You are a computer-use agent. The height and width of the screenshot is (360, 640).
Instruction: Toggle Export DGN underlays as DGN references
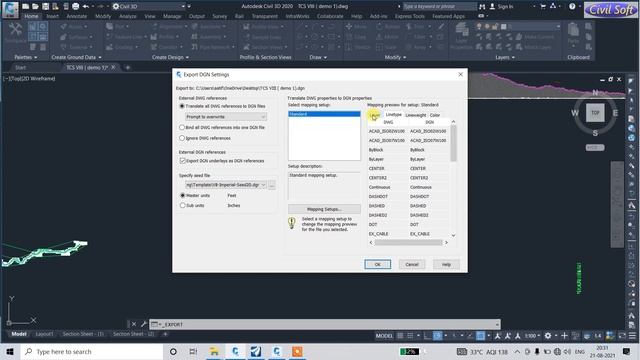click(x=182, y=161)
